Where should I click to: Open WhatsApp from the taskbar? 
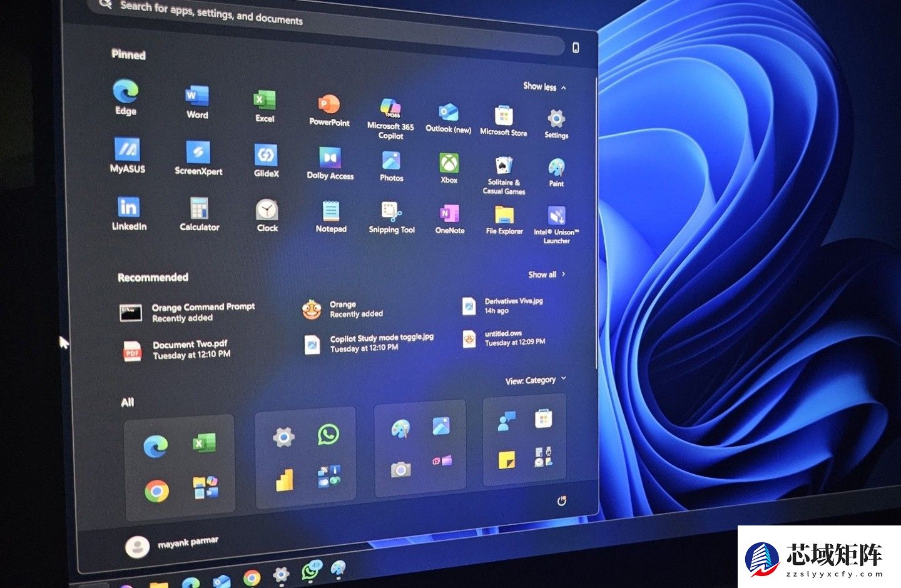(310, 570)
